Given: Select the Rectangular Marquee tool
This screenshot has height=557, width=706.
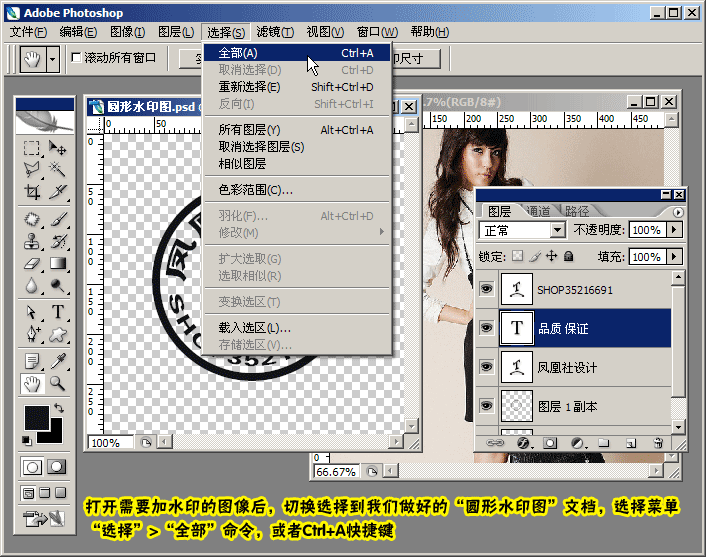Looking at the screenshot, I should 32,148.
